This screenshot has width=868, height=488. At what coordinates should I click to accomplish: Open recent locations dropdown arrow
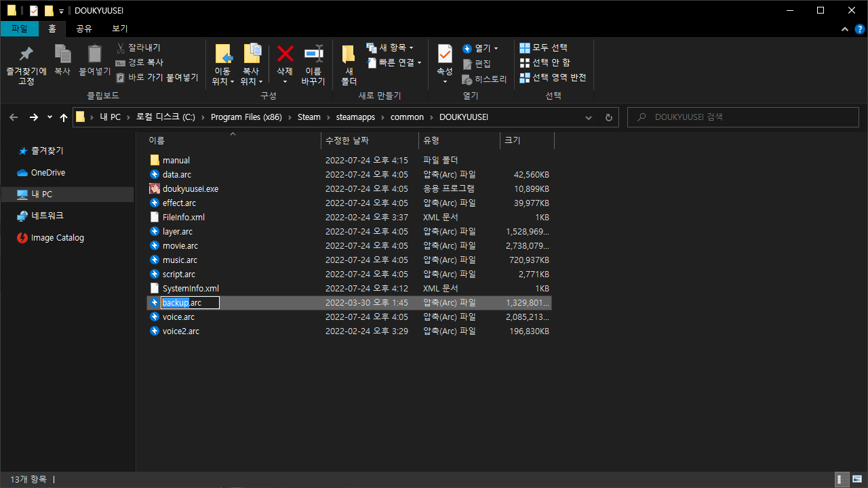click(50, 117)
